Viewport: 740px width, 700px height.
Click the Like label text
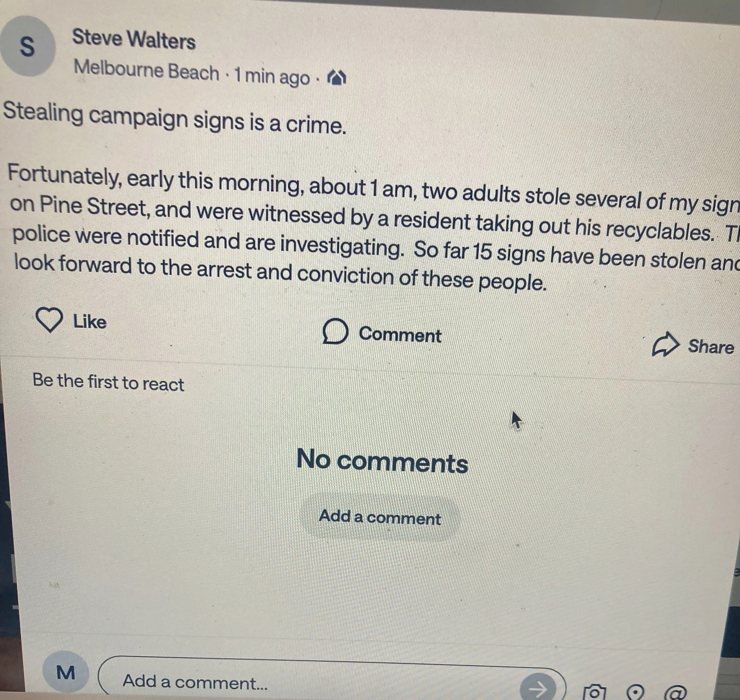(x=90, y=322)
